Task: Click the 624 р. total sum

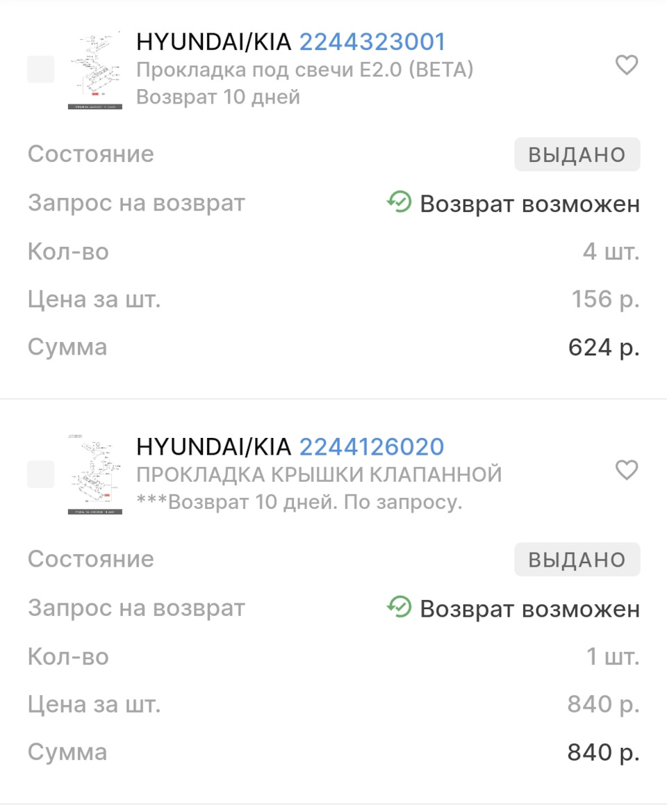Action: (x=603, y=348)
